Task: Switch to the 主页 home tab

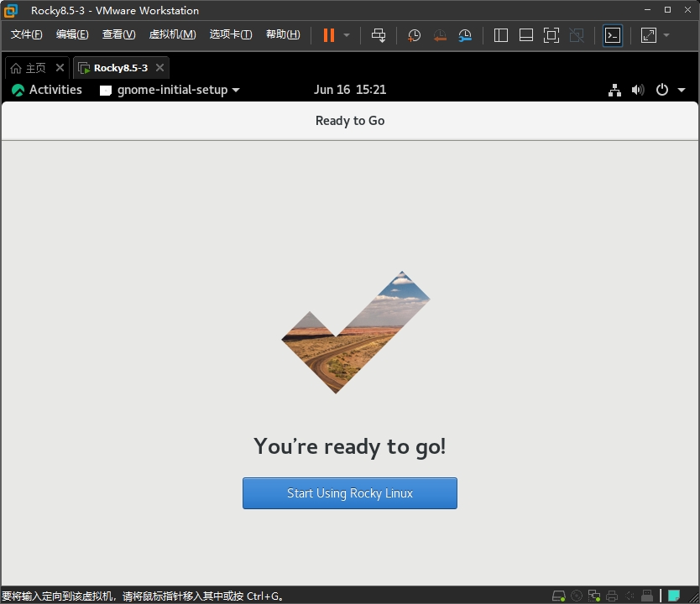Action: click(x=36, y=68)
